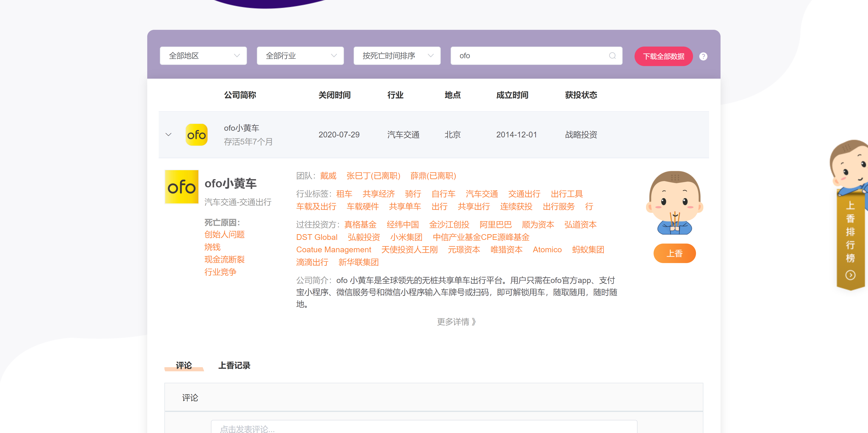Open investor 金沙江创投
This screenshot has height=433, width=868.
click(449, 225)
